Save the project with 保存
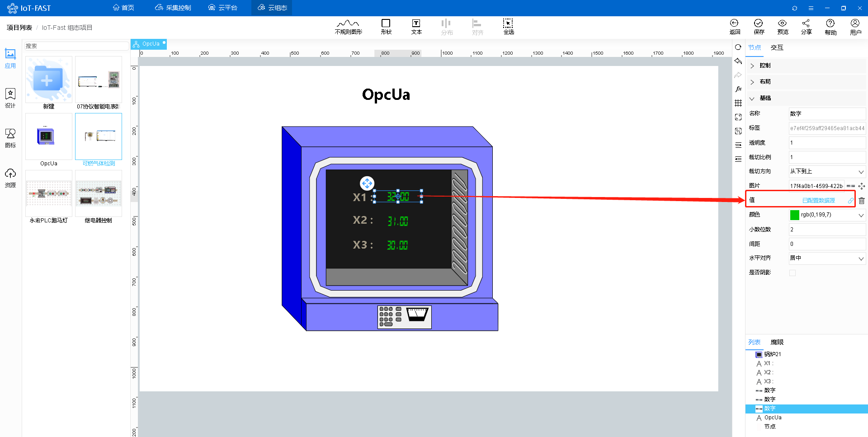868x437 pixels. (759, 27)
